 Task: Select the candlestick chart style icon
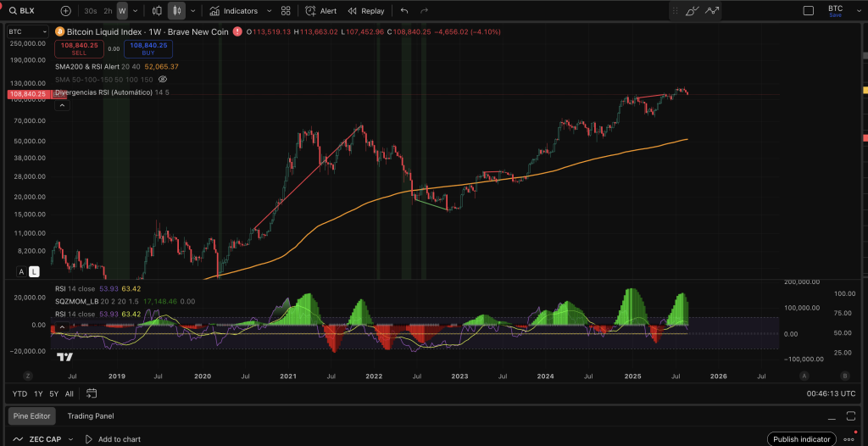176,11
